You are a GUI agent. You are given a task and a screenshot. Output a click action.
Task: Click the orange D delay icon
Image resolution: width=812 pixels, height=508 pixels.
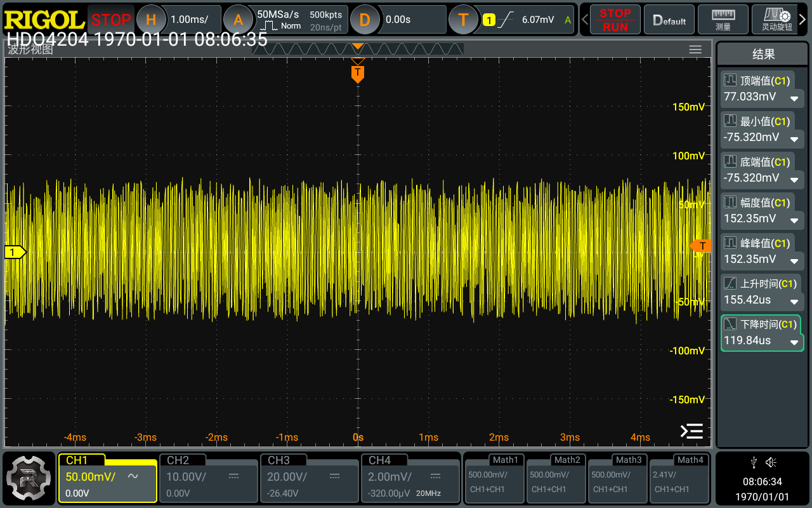pos(364,20)
